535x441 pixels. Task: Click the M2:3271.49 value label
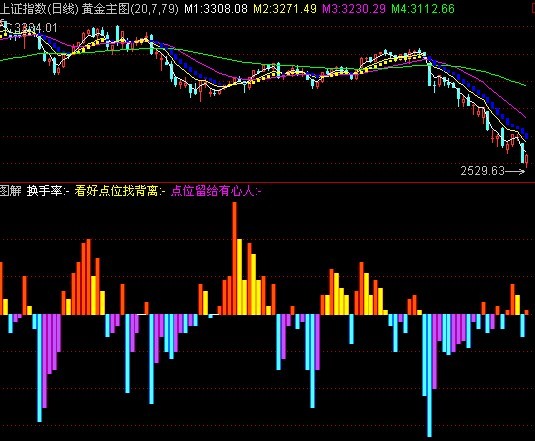point(285,9)
